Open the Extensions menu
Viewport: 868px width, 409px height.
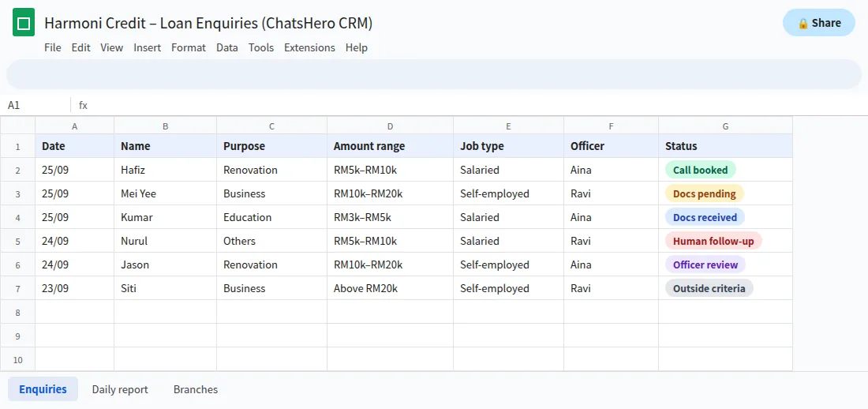[x=309, y=47]
